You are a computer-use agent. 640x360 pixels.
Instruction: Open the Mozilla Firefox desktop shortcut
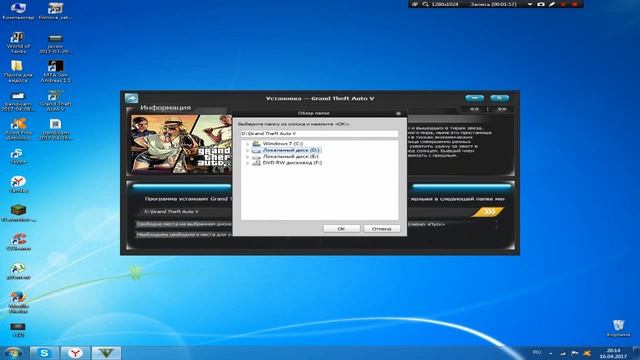(18, 302)
